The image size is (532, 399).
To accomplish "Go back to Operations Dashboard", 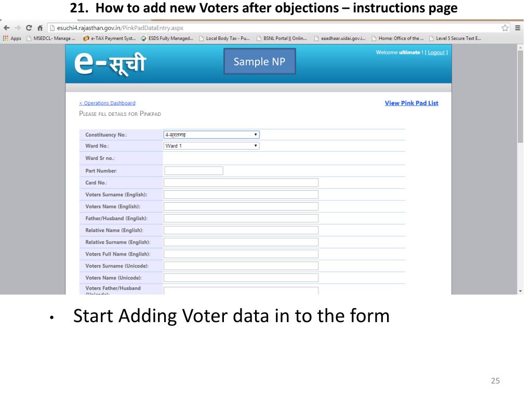I will [107, 103].
